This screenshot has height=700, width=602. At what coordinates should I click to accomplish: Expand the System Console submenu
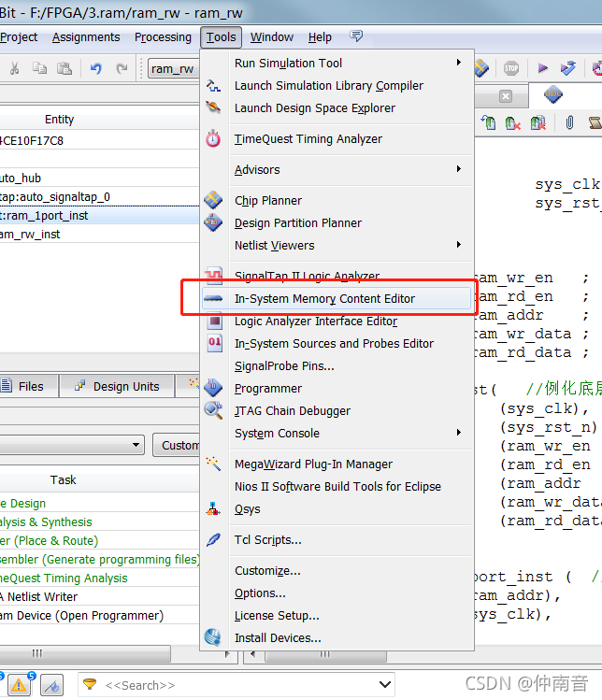pos(458,433)
